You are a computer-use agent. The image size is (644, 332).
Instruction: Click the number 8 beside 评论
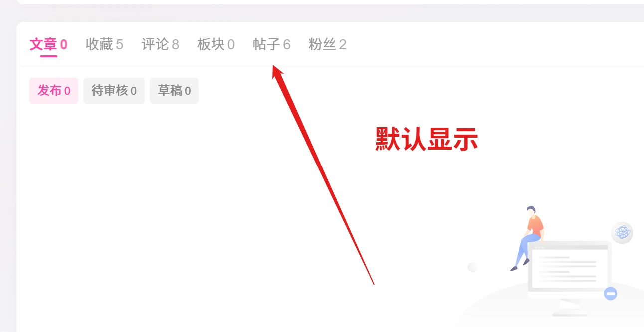[x=175, y=45]
